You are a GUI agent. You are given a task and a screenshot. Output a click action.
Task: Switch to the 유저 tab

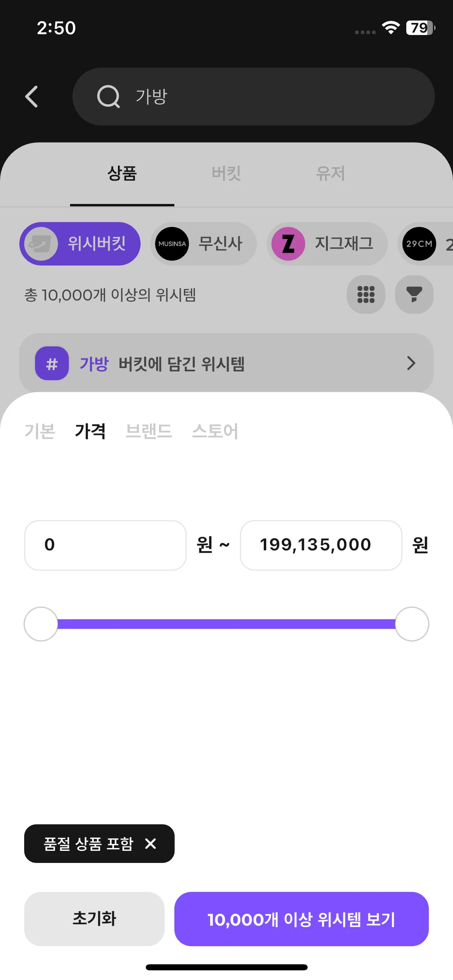[x=330, y=174]
